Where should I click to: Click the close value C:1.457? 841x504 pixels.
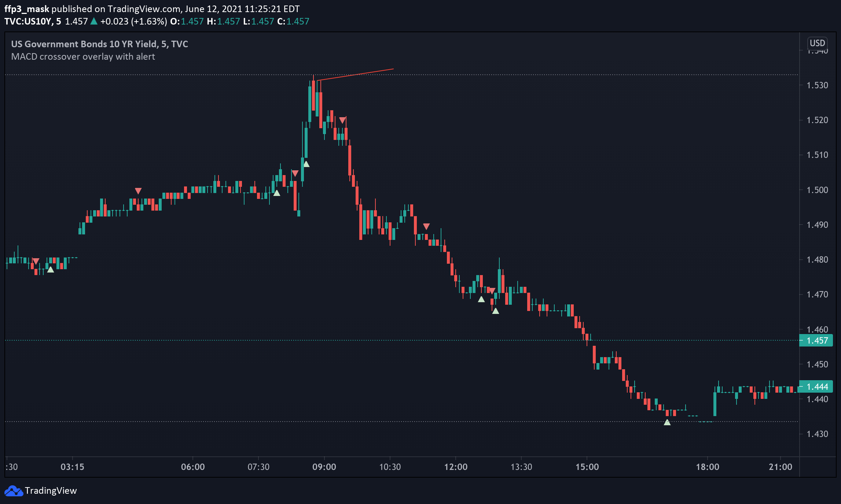click(293, 21)
